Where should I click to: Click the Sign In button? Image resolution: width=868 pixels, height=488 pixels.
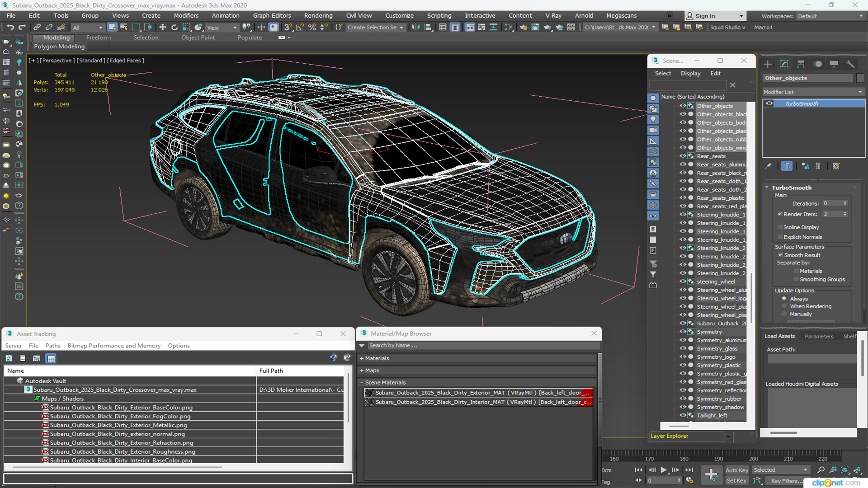tap(714, 16)
